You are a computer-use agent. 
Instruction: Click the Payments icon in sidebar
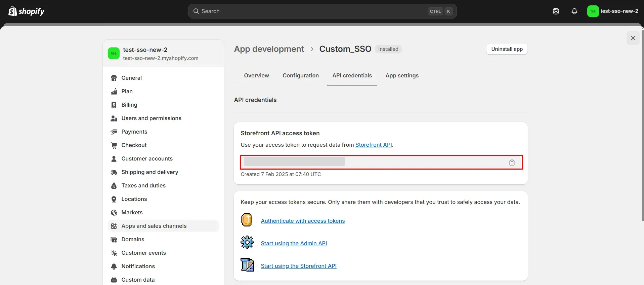pyautogui.click(x=114, y=132)
